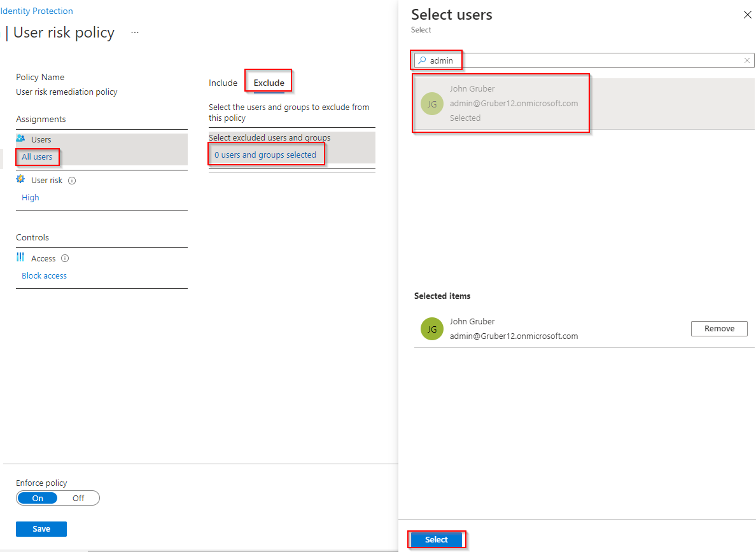
Task: Clear the admin search text with the X icon
Action: (x=746, y=60)
